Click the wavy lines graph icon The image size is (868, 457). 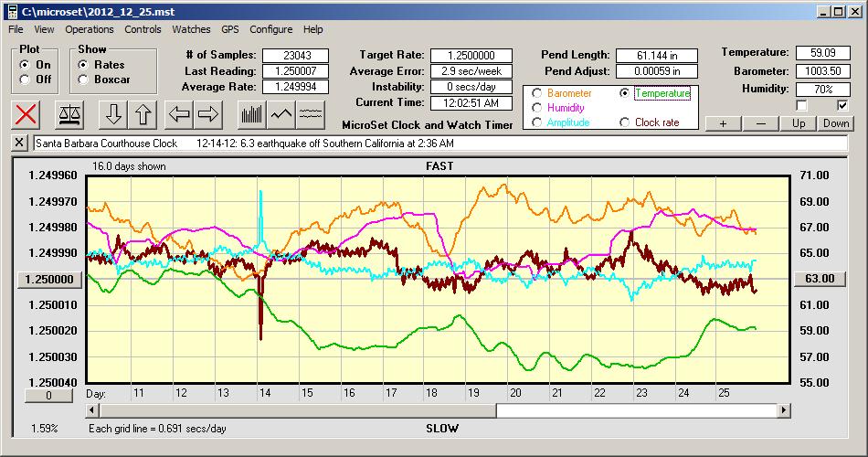point(311,114)
